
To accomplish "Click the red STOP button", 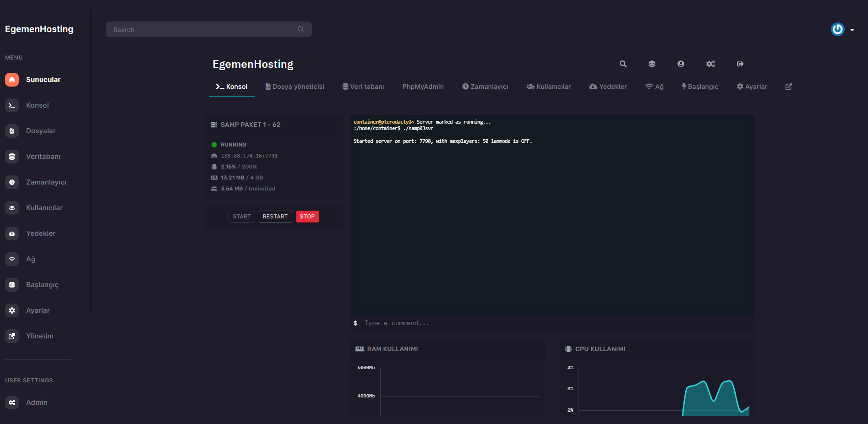I will tap(307, 217).
